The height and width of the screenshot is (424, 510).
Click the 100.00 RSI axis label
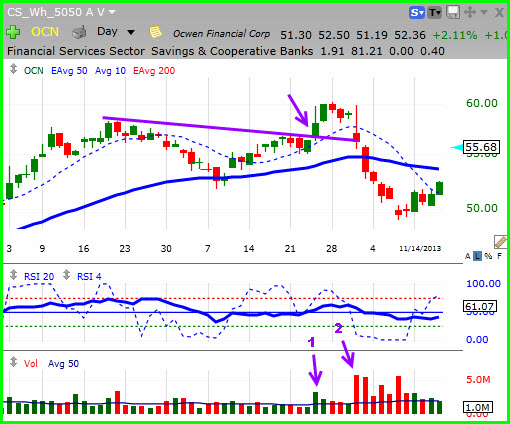pyautogui.click(x=484, y=284)
